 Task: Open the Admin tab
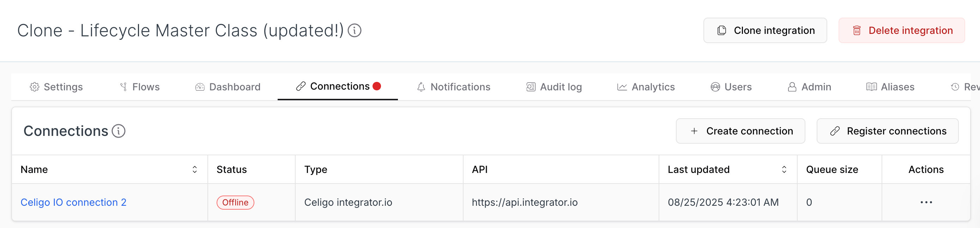point(809,87)
